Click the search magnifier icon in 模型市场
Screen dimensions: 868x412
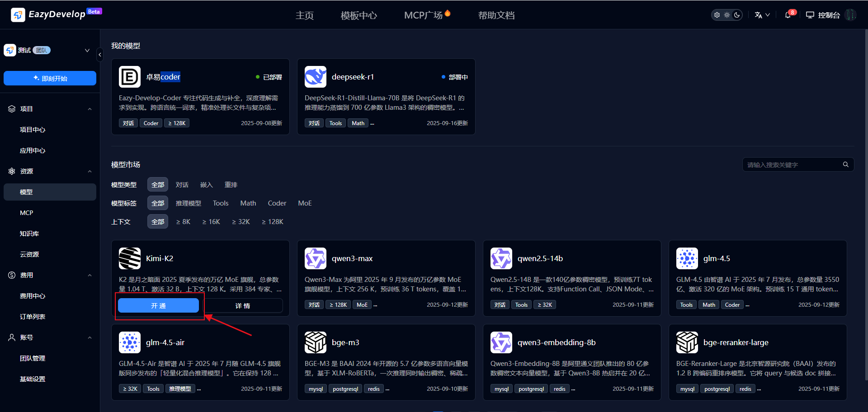tap(845, 164)
